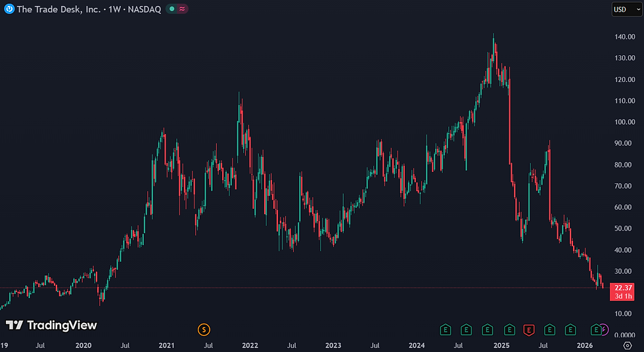This screenshot has width=644, height=352.
Task: Open the USD currency dropdown
Action: pos(627,9)
